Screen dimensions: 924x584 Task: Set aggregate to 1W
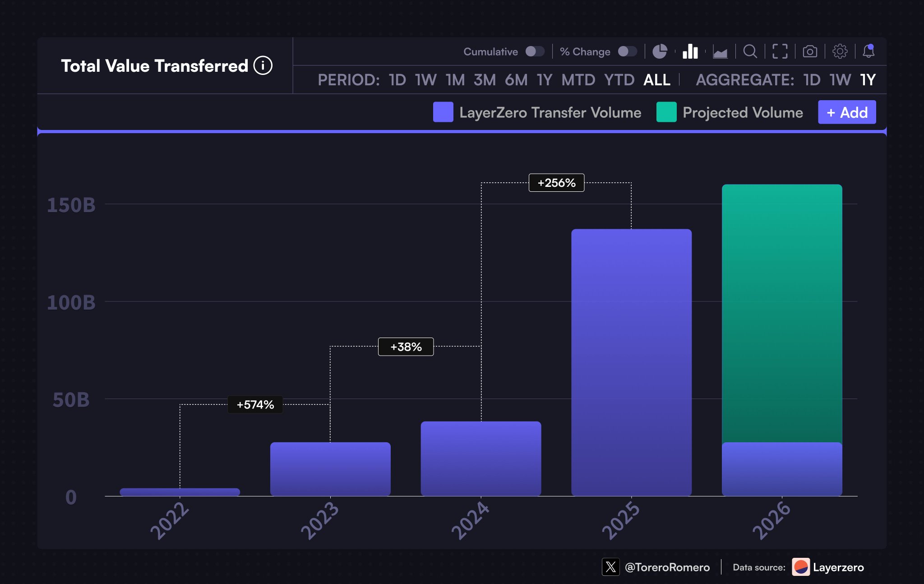click(x=840, y=80)
